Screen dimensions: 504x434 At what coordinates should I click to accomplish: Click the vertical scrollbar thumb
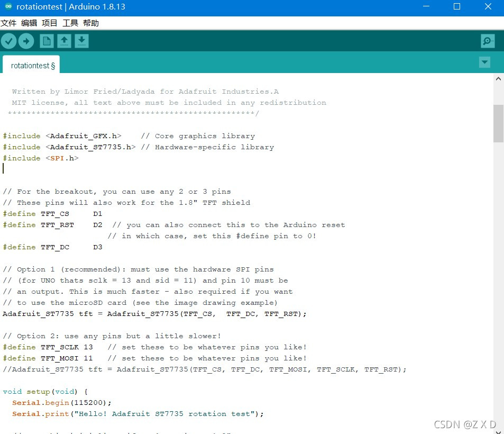tap(498, 123)
